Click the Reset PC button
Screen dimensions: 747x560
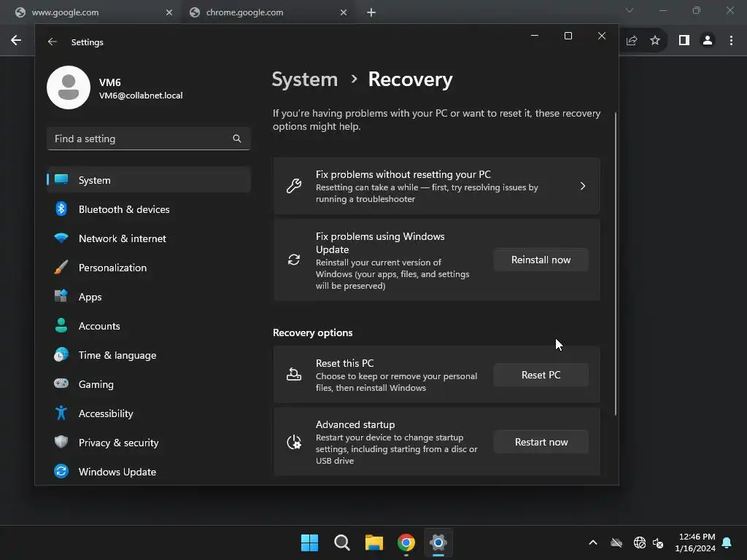click(541, 376)
